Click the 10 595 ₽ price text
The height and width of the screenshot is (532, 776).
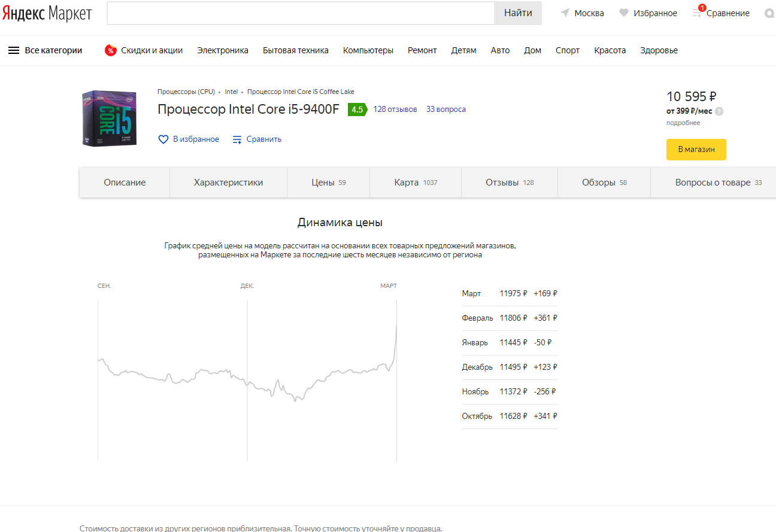coord(692,96)
